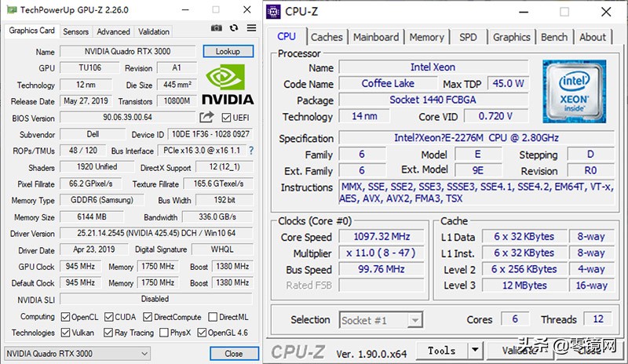Click the Shaders value 1920 Unified
This screenshot has width=628, height=364.
click(97, 166)
